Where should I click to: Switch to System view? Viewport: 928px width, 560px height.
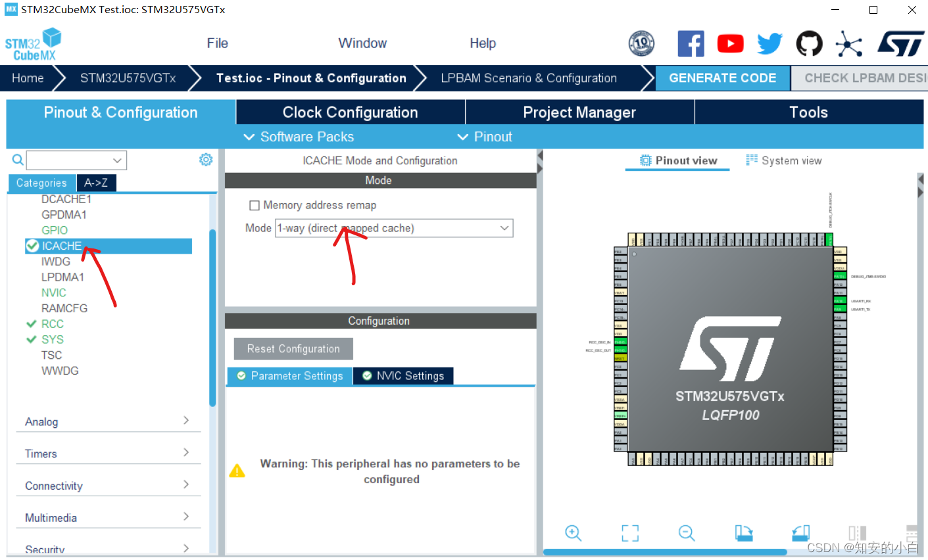784,160
